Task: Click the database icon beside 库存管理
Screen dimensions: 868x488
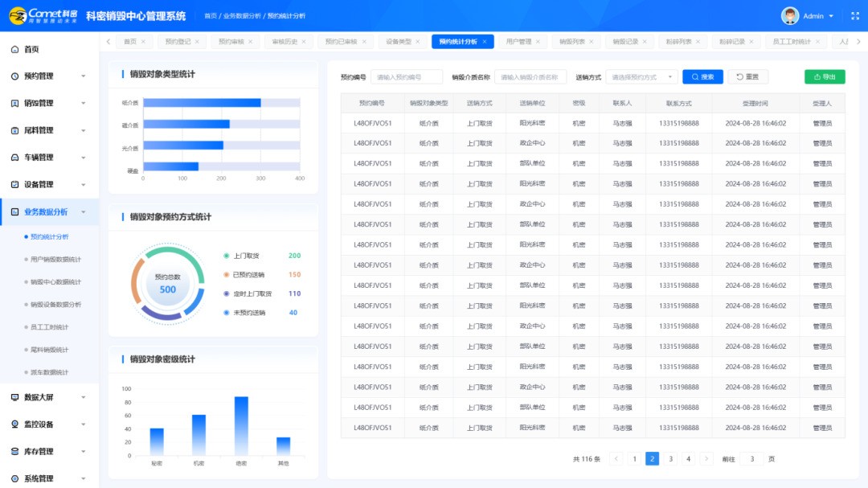Action: point(15,452)
